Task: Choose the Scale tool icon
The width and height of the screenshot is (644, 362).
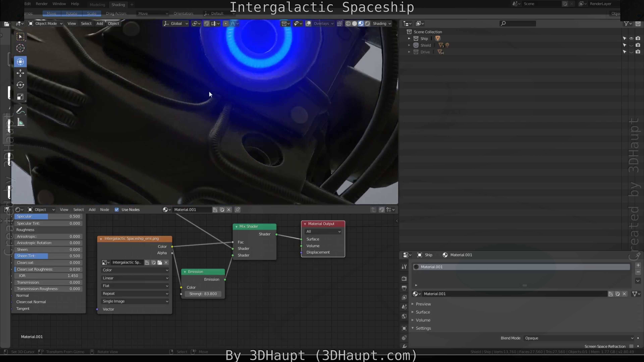Action: pyautogui.click(x=20, y=97)
